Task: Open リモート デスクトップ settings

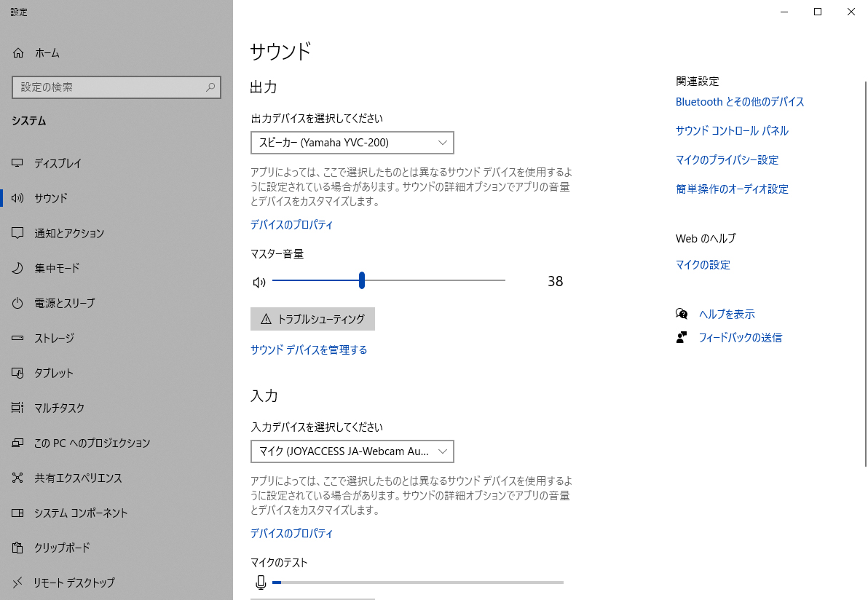Action: pos(74,583)
